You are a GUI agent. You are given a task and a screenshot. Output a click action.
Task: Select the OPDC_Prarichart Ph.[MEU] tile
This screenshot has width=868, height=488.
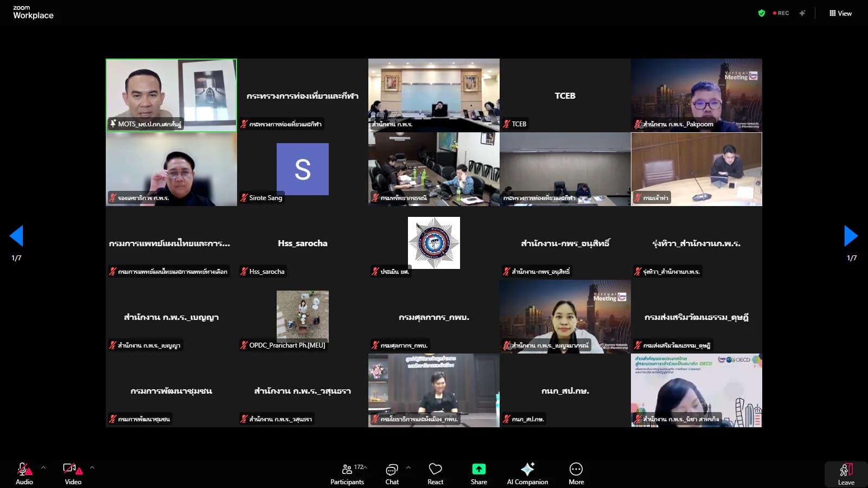point(303,317)
